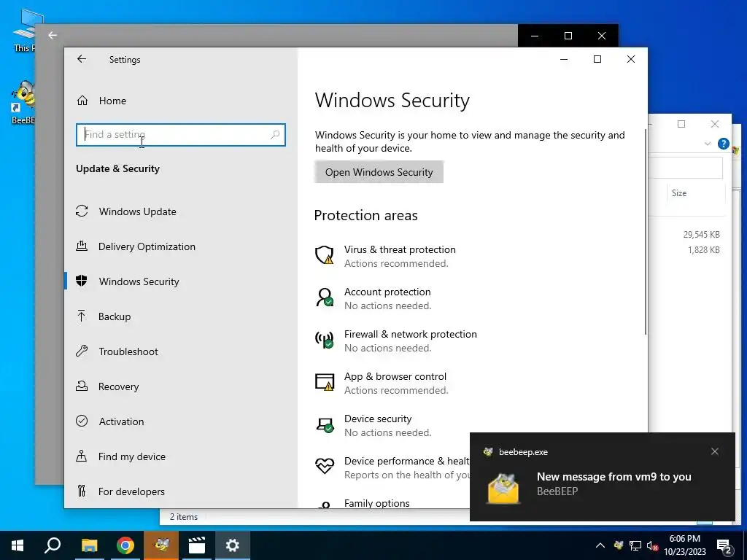Open the Backup section

pyautogui.click(x=115, y=316)
